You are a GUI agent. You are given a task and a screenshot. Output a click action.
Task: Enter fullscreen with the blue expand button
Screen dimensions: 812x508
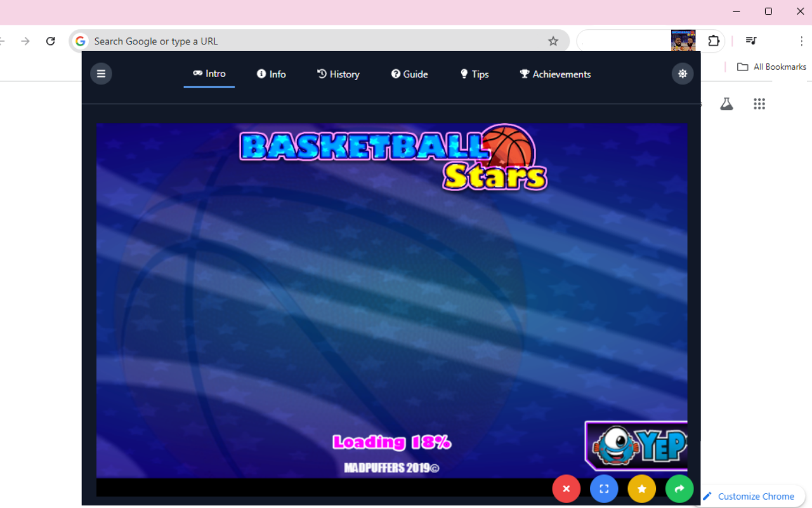tap(604, 489)
